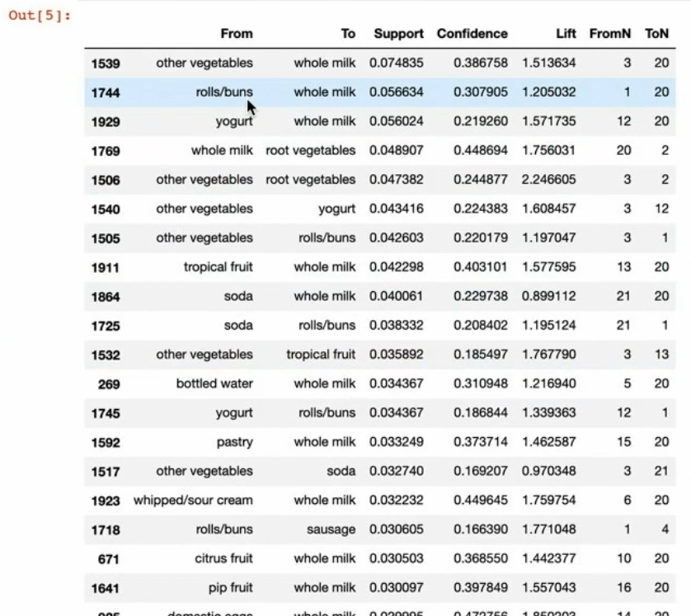The image size is (691, 616).
Task: Click the highlighted rolls/buns cell in row 1744
Action: 230,92
